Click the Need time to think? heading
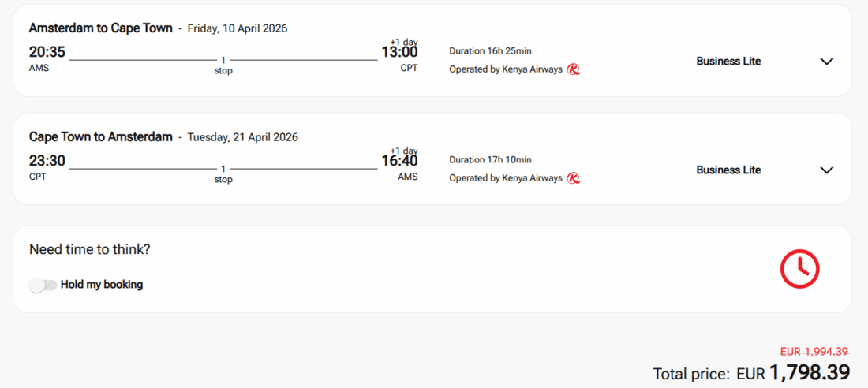Viewport: 868px width, 388px height. tap(90, 250)
